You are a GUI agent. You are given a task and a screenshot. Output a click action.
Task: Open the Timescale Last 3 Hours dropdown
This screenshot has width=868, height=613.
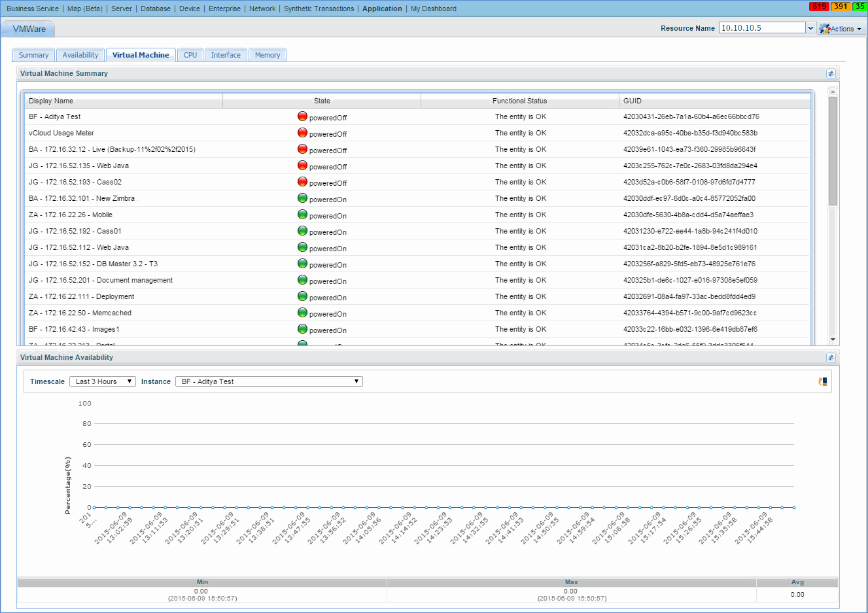102,381
